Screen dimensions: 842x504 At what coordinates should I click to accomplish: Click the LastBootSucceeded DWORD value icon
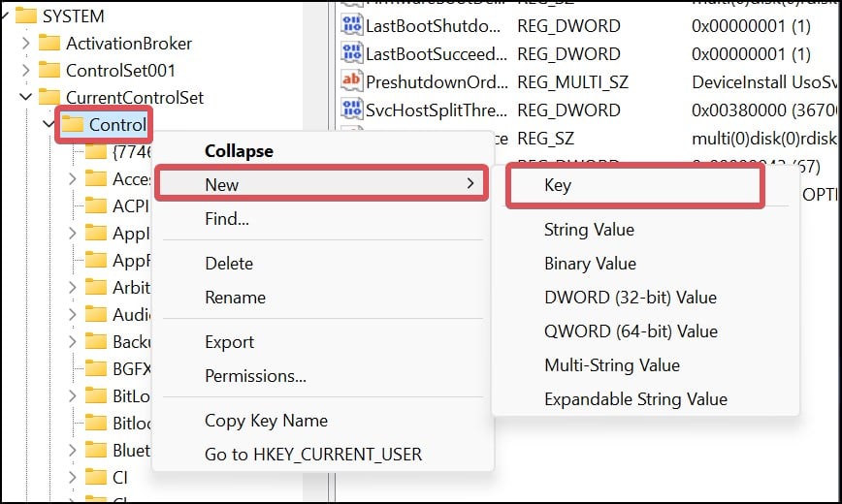[x=351, y=54]
